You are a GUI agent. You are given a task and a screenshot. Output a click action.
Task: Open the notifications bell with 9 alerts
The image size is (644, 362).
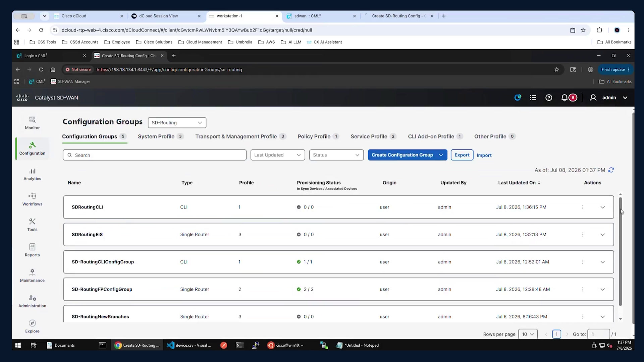point(569,98)
